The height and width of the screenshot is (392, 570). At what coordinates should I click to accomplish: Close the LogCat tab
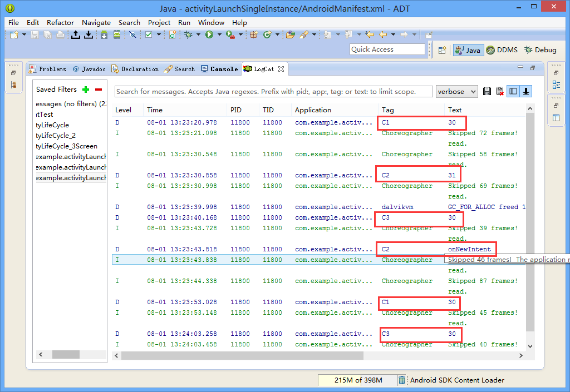pyautogui.click(x=281, y=69)
